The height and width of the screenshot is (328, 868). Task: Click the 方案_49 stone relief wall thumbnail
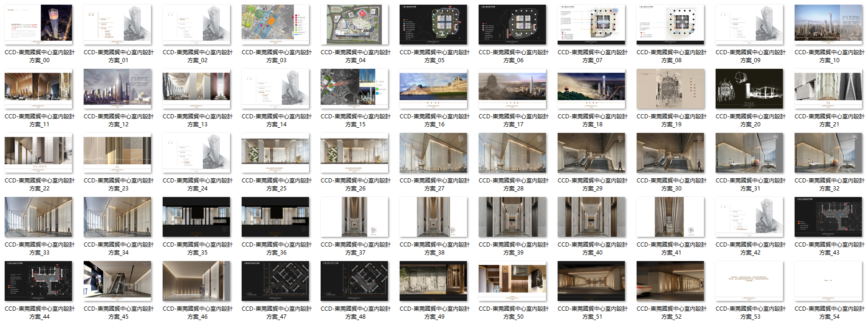pyautogui.click(x=433, y=280)
